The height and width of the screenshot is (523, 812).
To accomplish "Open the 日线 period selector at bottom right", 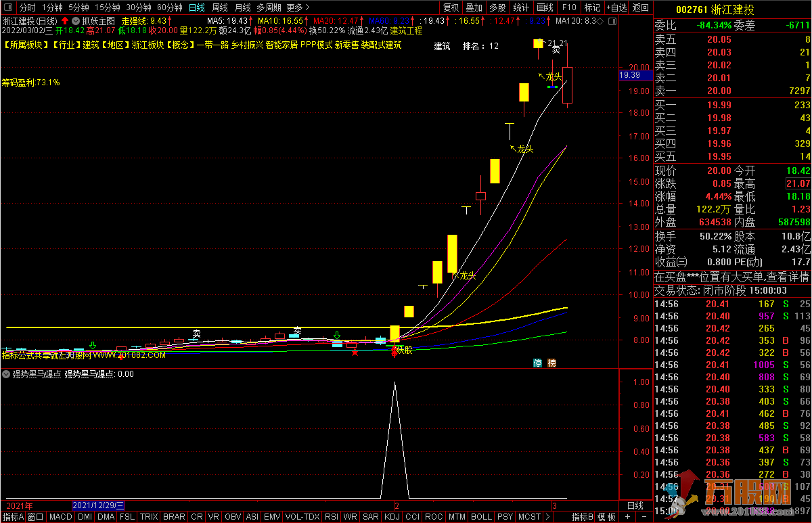I will [x=635, y=505].
